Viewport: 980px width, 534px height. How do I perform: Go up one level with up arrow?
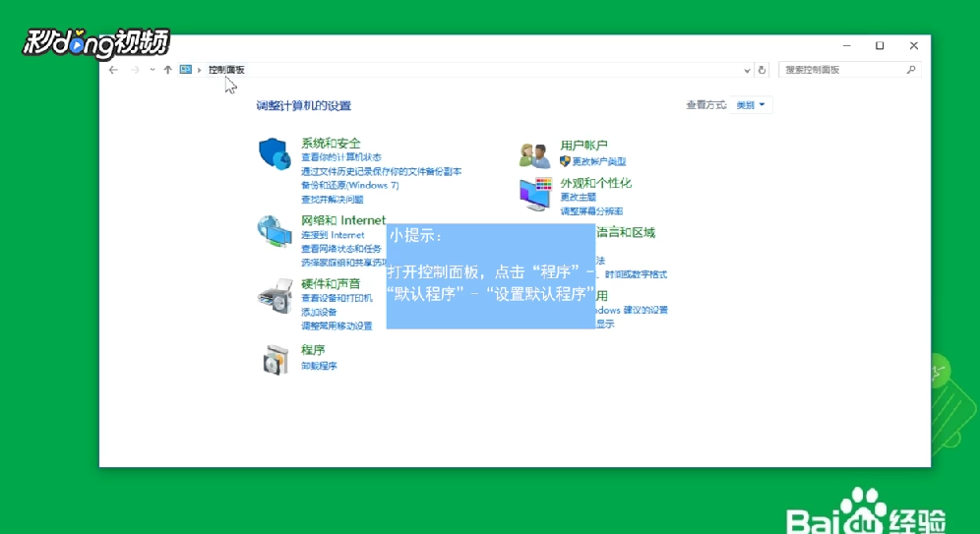(x=167, y=70)
